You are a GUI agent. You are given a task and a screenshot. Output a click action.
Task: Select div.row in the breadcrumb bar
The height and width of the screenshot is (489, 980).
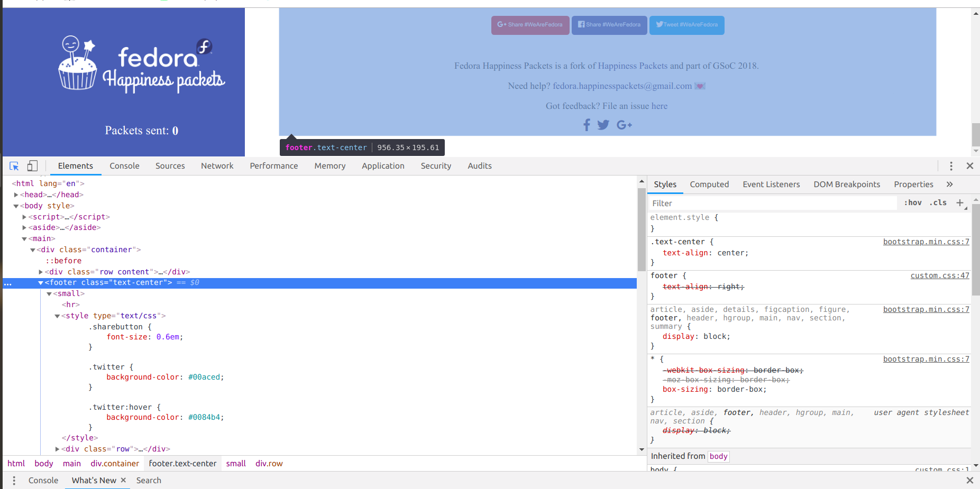269,464
